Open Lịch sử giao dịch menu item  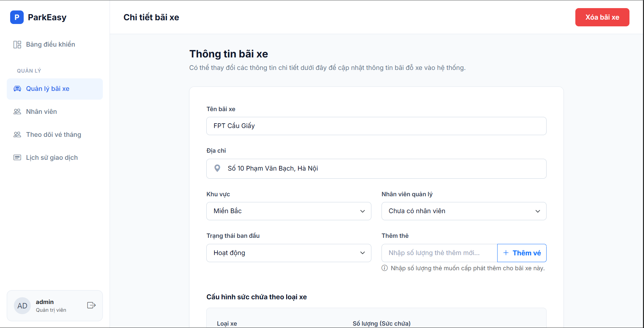(52, 157)
